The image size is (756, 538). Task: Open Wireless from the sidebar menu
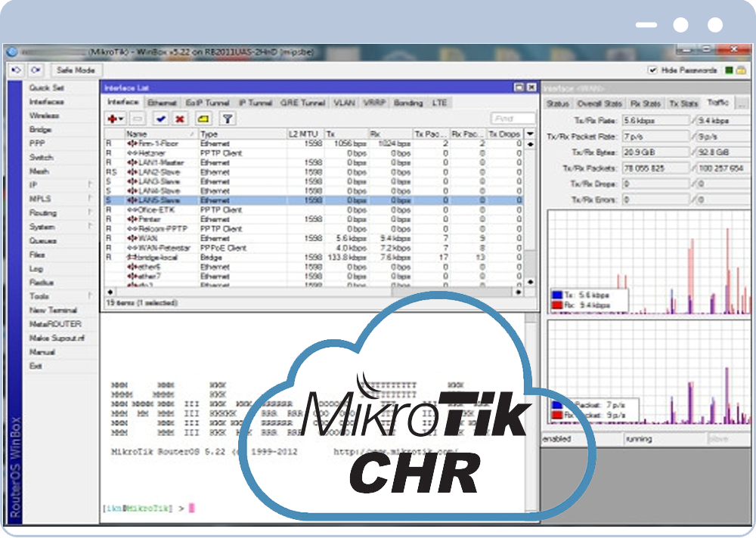click(44, 116)
